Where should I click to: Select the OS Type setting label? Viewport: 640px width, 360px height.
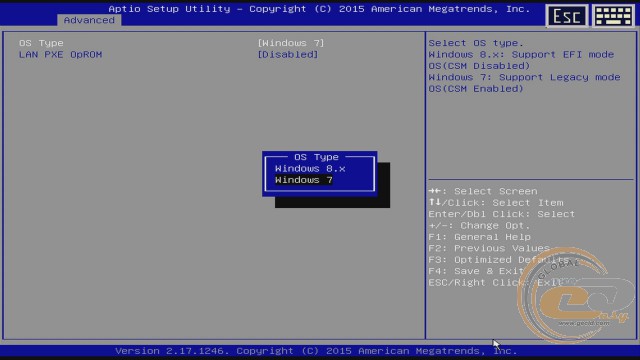(41, 43)
